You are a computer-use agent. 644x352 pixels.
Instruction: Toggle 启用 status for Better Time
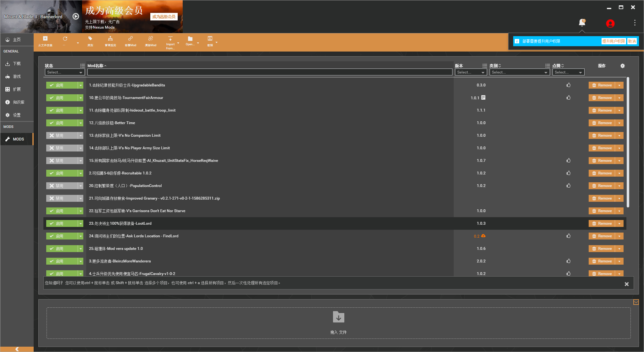pyautogui.click(x=62, y=123)
